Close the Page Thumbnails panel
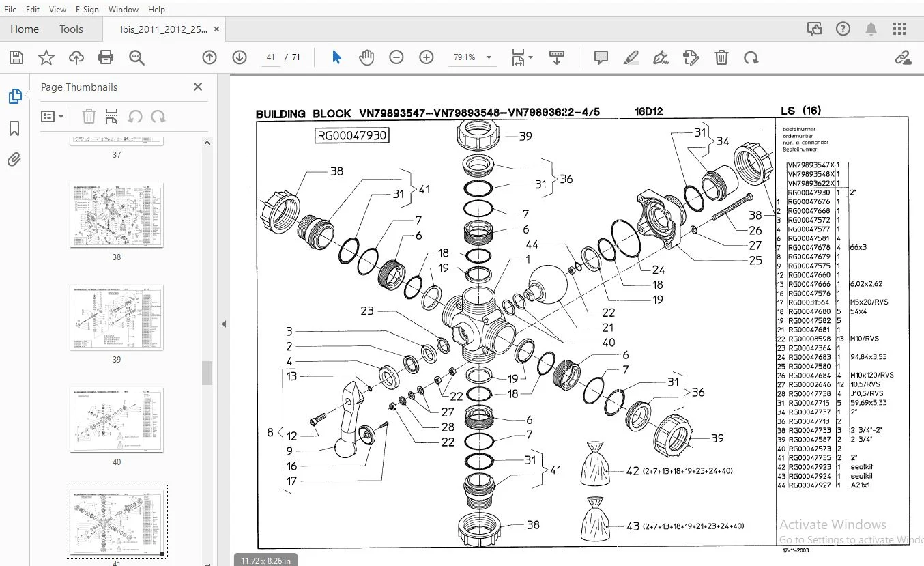 point(198,87)
